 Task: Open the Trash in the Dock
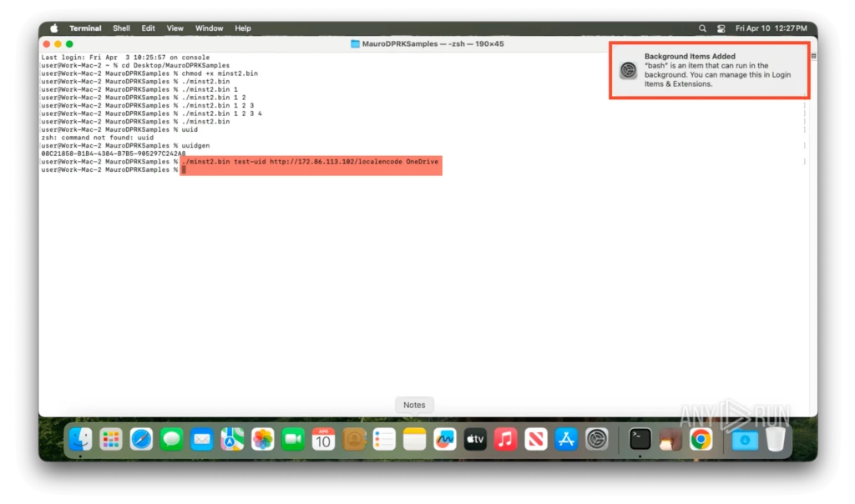(x=776, y=438)
